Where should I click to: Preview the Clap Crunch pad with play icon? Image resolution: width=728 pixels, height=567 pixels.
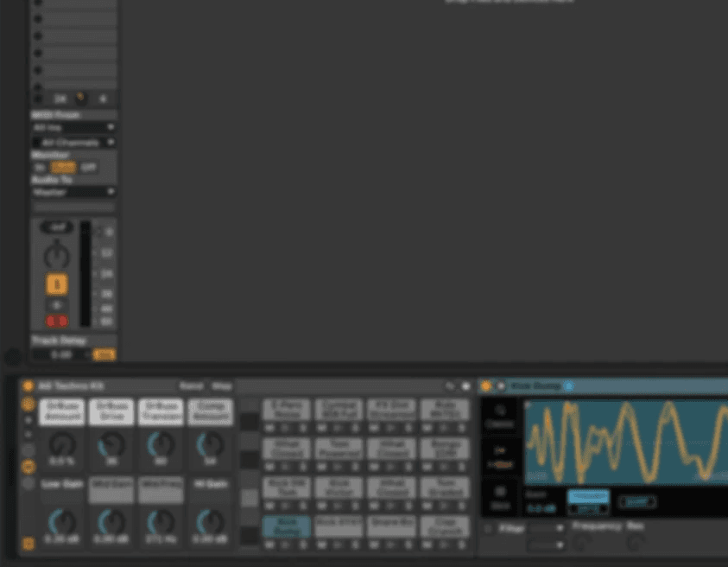pyautogui.click(x=445, y=545)
